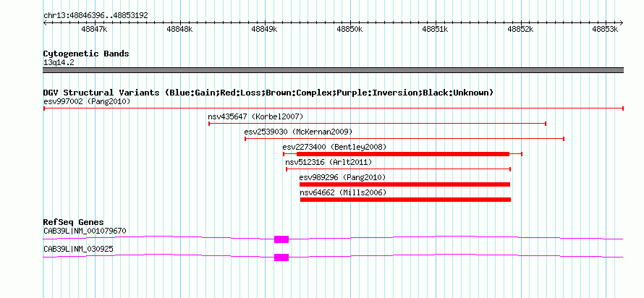Image resolution: width=644 pixels, height=298 pixels.
Task: Click the 48847k ruler tick label
Action: point(95,29)
